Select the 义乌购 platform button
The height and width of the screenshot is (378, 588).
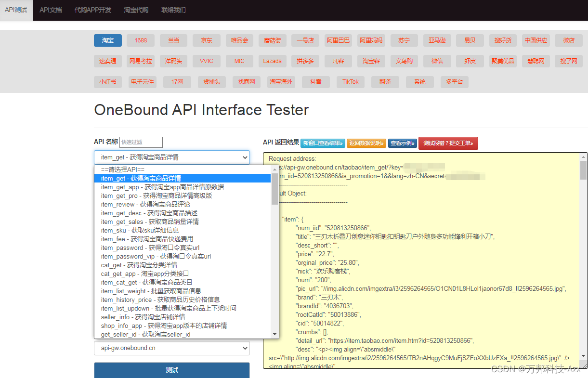point(404,61)
